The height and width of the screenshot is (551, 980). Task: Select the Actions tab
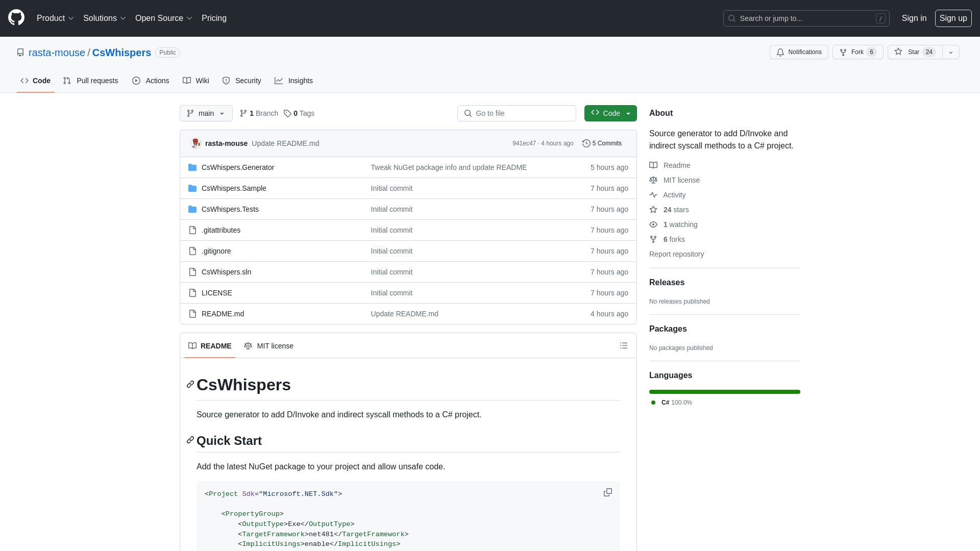click(x=150, y=81)
